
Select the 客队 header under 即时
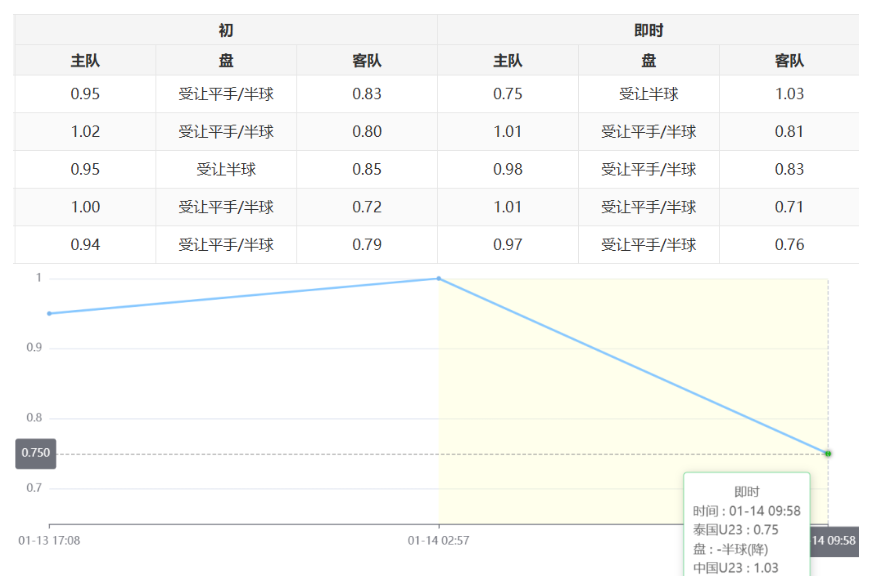(788, 61)
